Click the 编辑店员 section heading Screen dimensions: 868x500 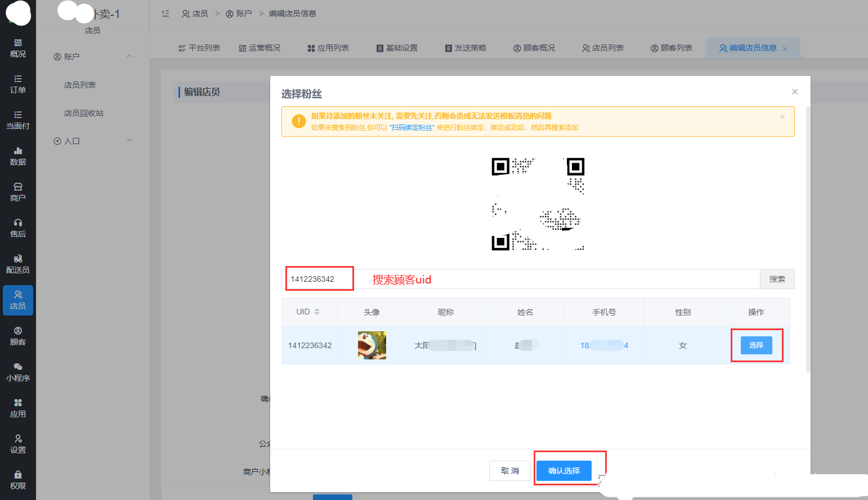(x=202, y=92)
